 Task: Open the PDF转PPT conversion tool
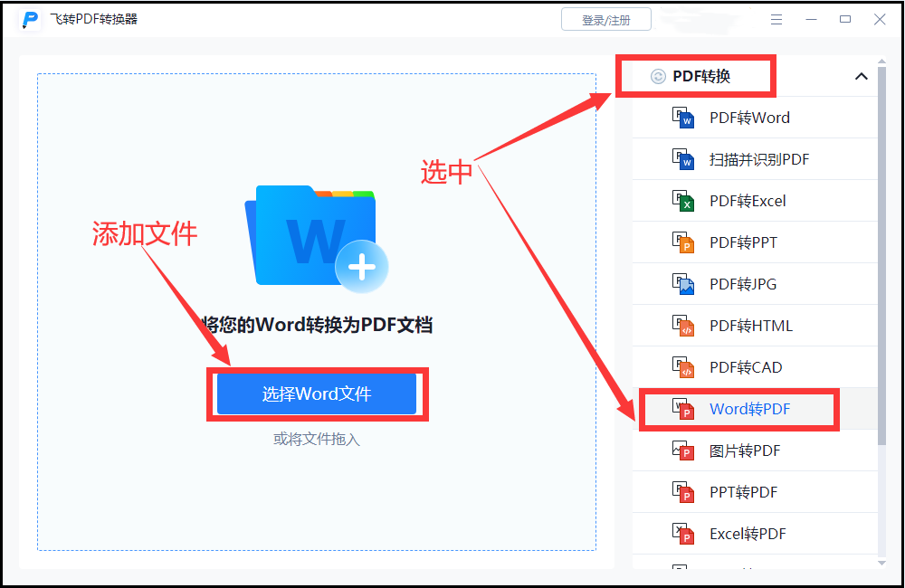point(681,242)
